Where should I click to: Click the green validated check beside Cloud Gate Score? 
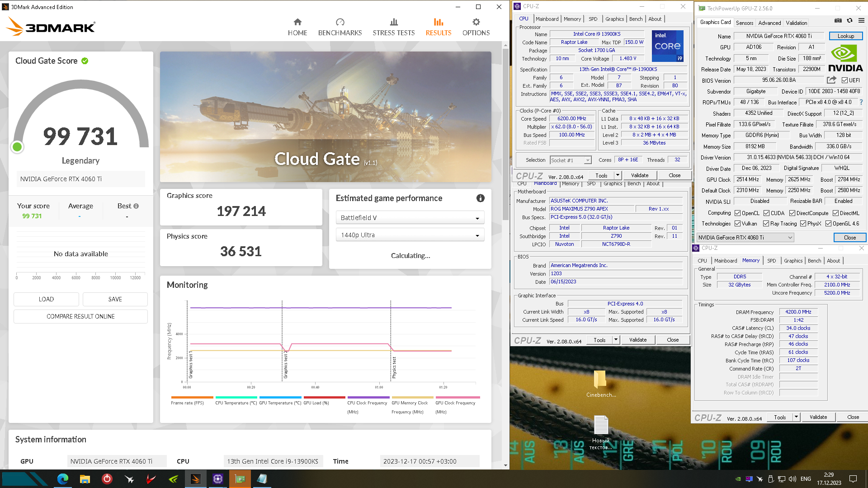[85, 61]
